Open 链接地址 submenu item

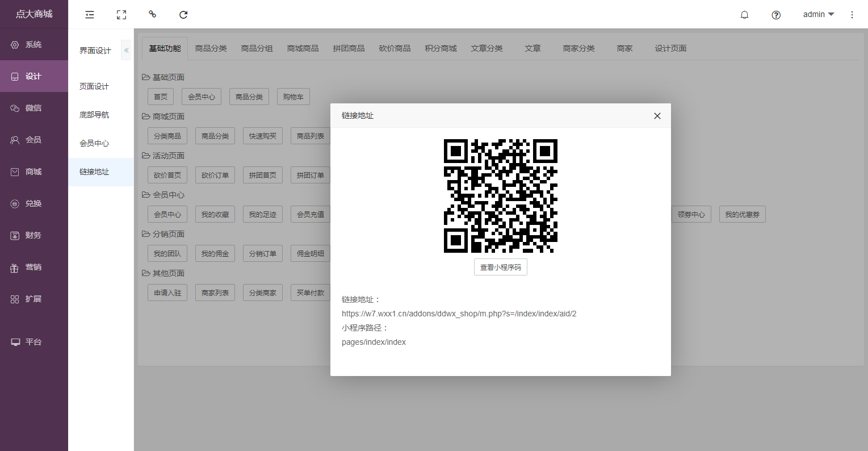tap(101, 172)
